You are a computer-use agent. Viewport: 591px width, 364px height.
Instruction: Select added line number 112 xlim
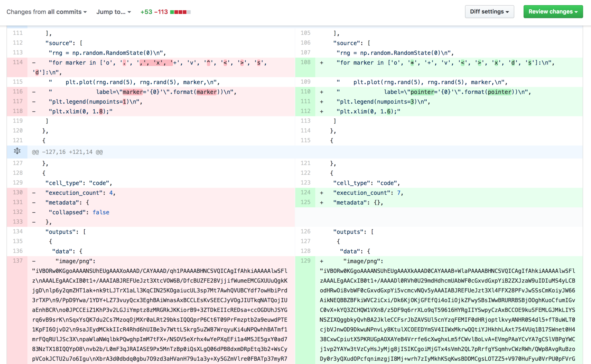point(305,111)
